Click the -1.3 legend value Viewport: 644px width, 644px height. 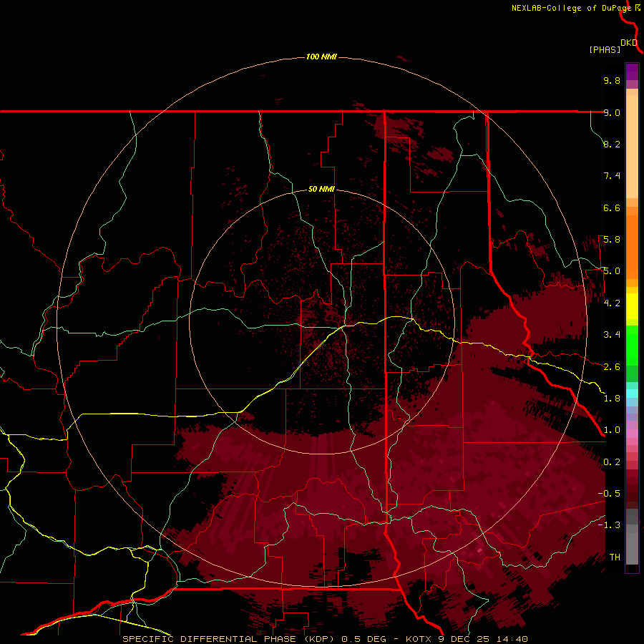[609, 525]
